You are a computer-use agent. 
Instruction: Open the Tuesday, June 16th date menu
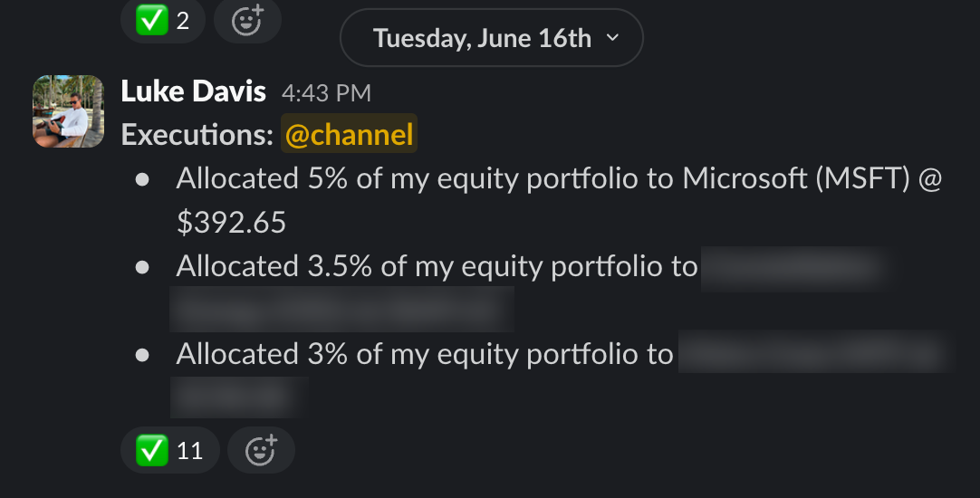click(x=491, y=37)
